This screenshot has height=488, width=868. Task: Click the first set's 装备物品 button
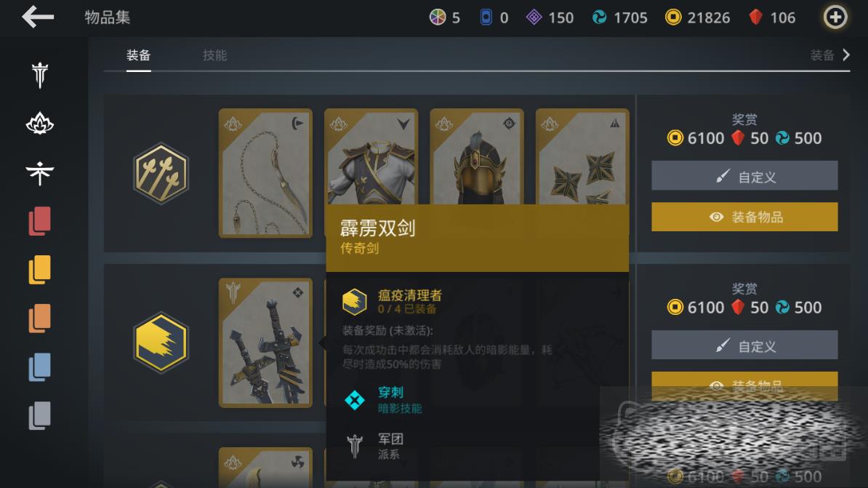click(x=744, y=217)
